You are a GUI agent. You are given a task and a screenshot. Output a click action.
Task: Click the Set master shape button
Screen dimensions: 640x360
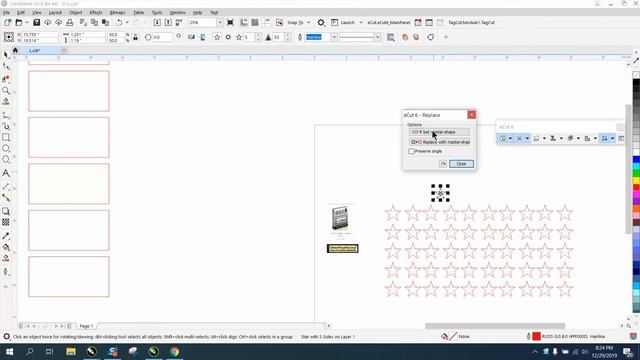click(x=439, y=132)
